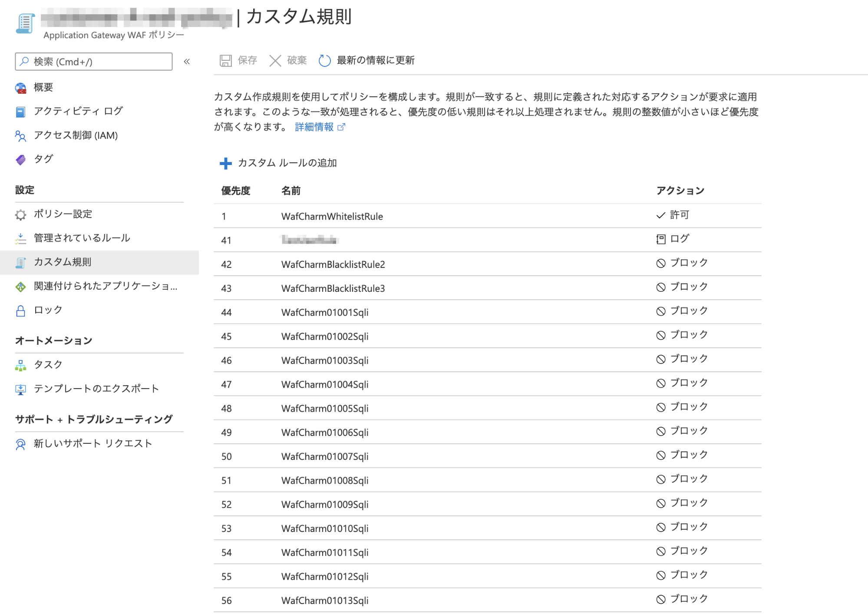Viewport: 868px width, 614px height.
Task: Select カスタム規則 in the sidebar
Action: pyautogui.click(x=99, y=262)
